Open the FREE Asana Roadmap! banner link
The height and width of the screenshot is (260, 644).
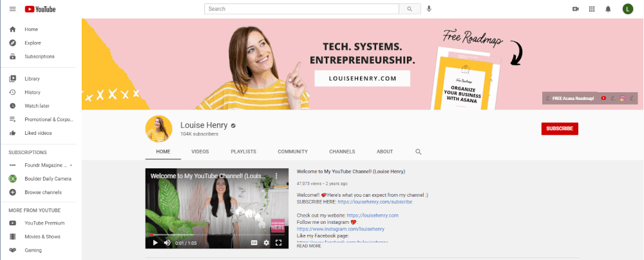[573, 98]
